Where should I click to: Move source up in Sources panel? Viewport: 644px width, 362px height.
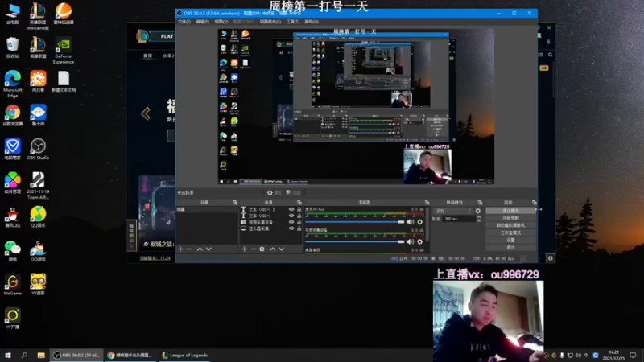[x=272, y=249]
